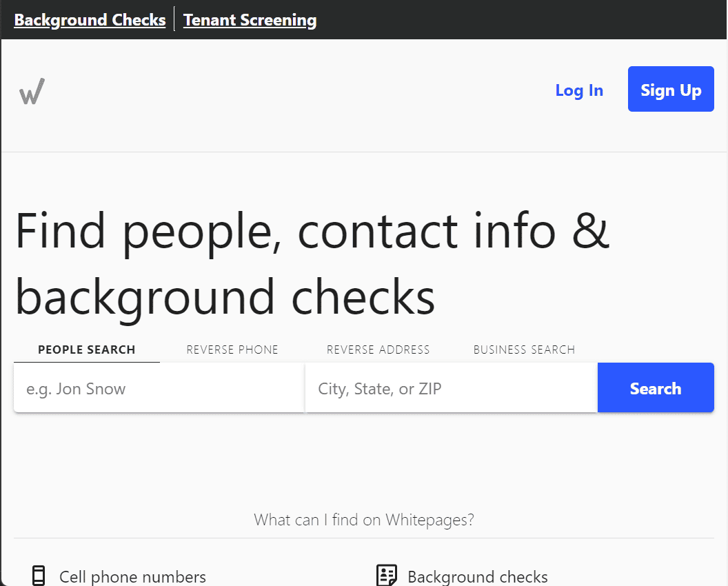
Task: Click the Sign Up button
Action: point(671,89)
